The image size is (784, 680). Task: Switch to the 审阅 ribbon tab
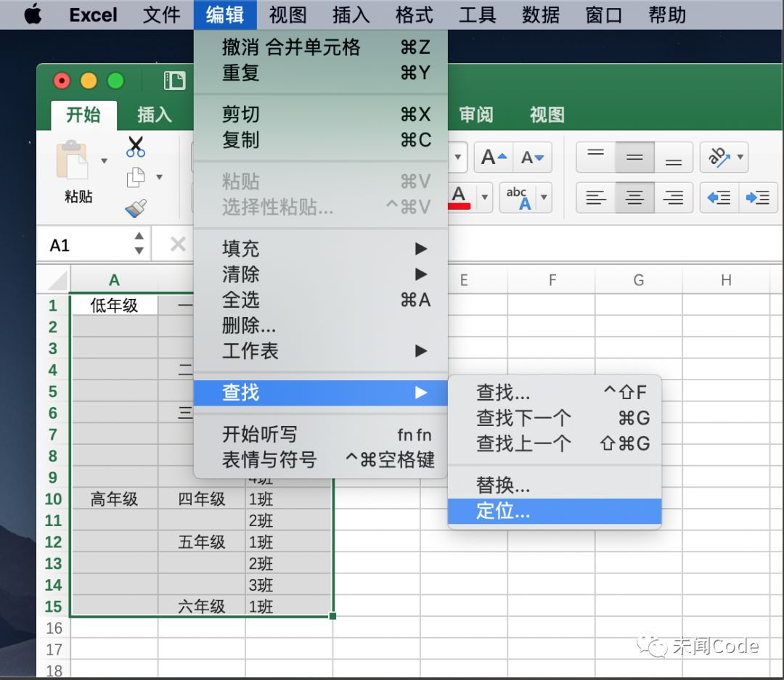(476, 115)
